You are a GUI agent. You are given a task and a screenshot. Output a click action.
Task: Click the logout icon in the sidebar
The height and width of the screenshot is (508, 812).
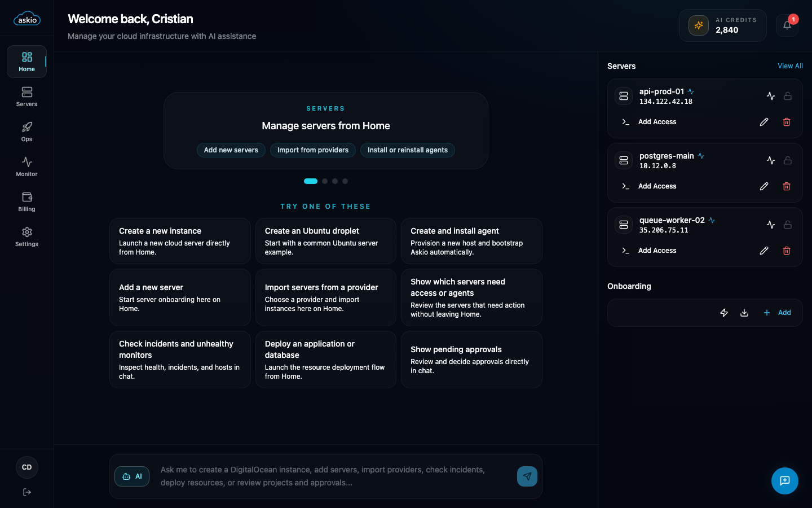pos(27,492)
